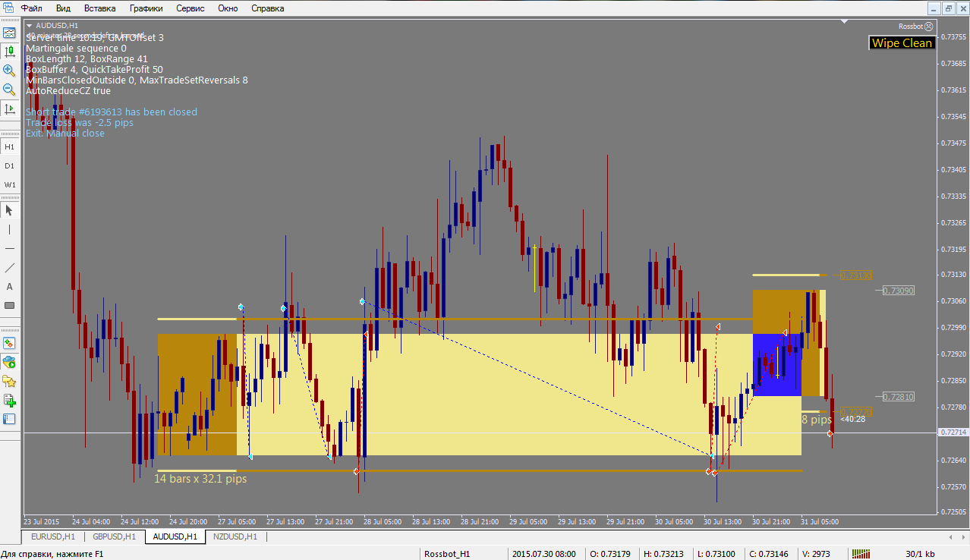Expand the AUDUSD,H1 chart dropdown triangle
Viewport: 970px width, 560px height.
click(x=29, y=25)
